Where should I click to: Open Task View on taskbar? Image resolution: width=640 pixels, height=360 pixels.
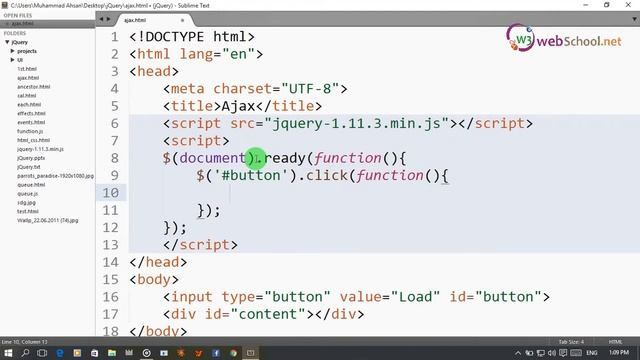tap(42, 353)
